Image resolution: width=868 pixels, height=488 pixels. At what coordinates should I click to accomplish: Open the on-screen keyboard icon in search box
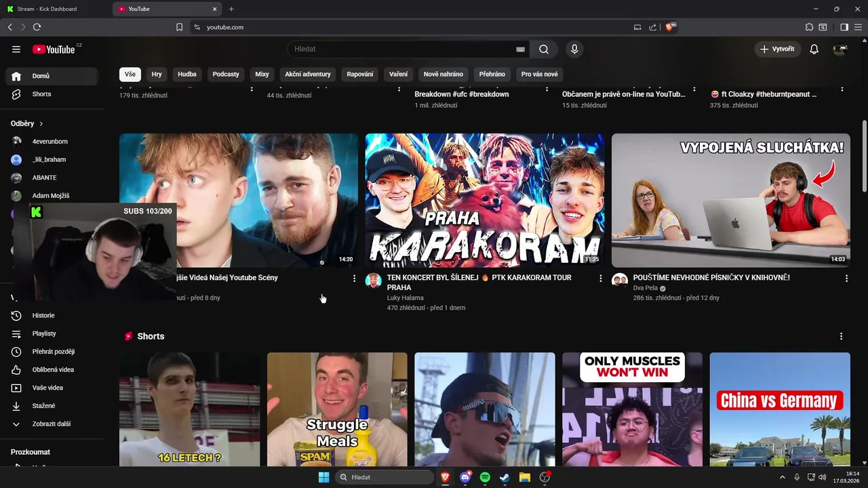click(520, 49)
